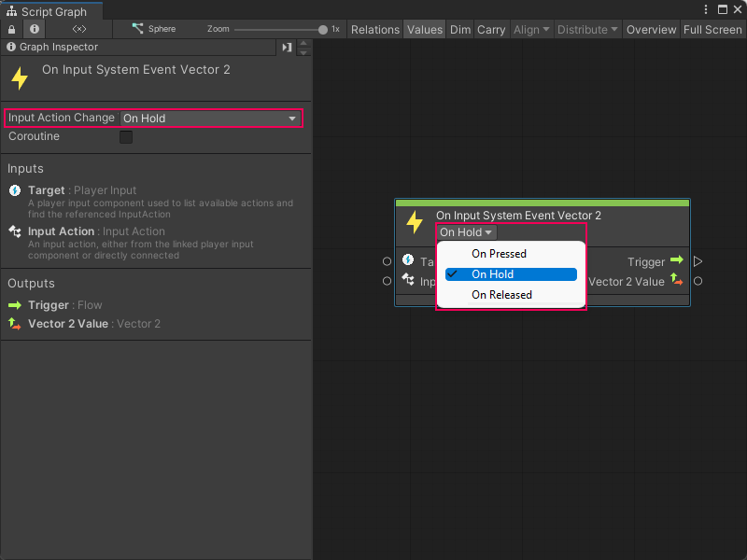Enable the Coroutine checkbox
The width and height of the screenshot is (747, 560).
coord(126,136)
